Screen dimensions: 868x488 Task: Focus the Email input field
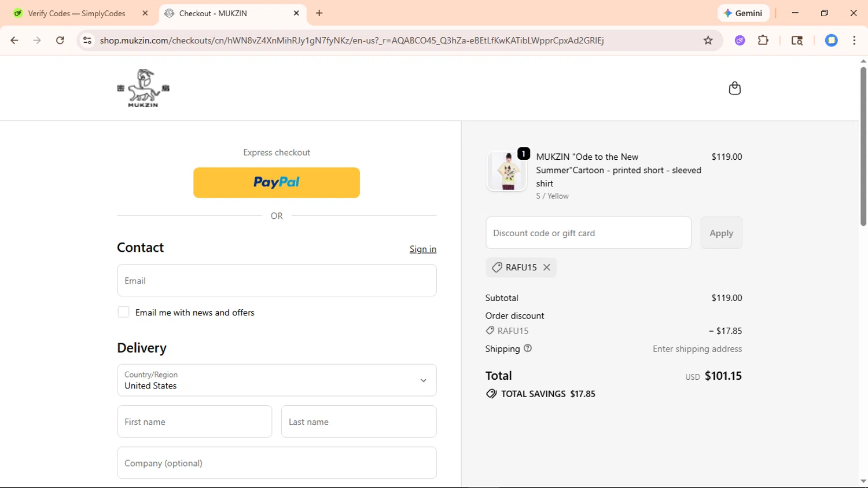pyautogui.click(x=277, y=281)
